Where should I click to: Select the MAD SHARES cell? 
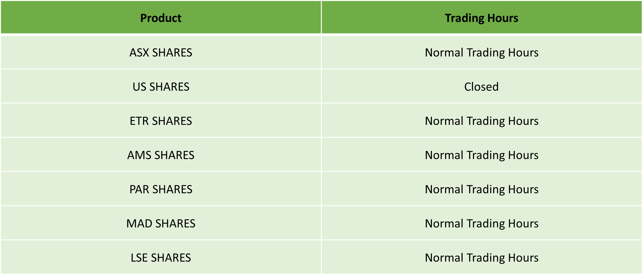click(x=161, y=223)
